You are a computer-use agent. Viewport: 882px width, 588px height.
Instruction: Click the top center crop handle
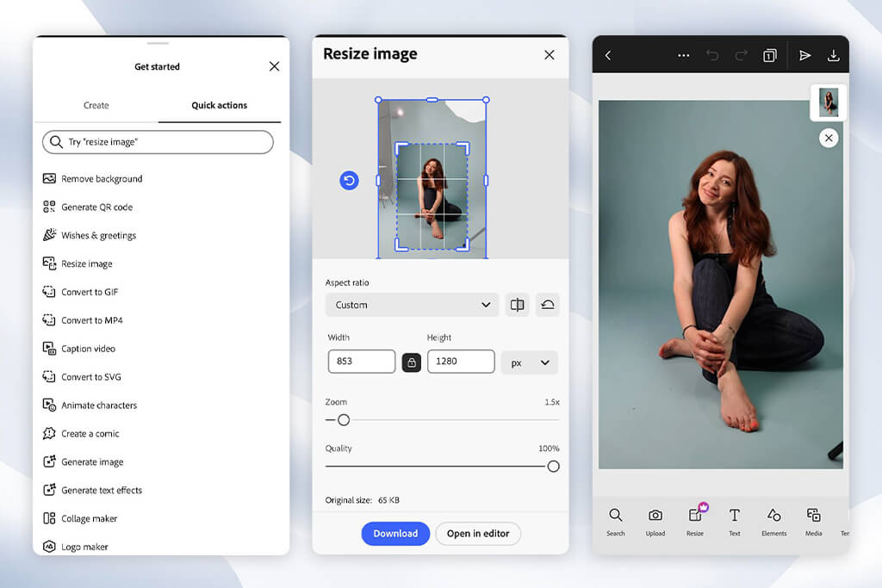coord(432,100)
